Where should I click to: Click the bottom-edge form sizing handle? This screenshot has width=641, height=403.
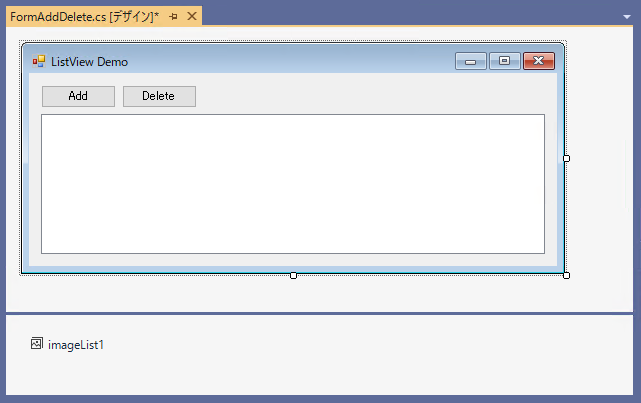point(293,275)
